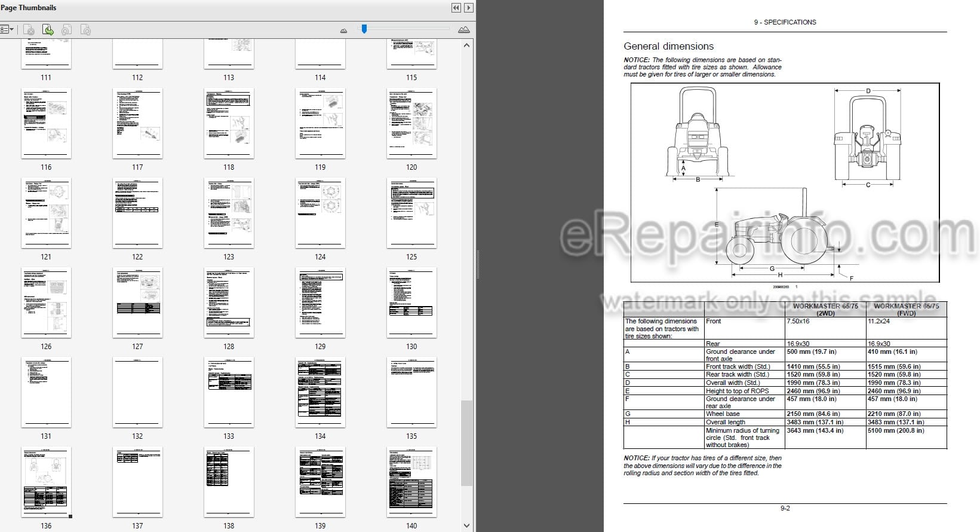Image resolution: width=980 pixels, height=532 pixels.
Task: Click the tractor dimensions diagram
Action: (x=785, y=182)
